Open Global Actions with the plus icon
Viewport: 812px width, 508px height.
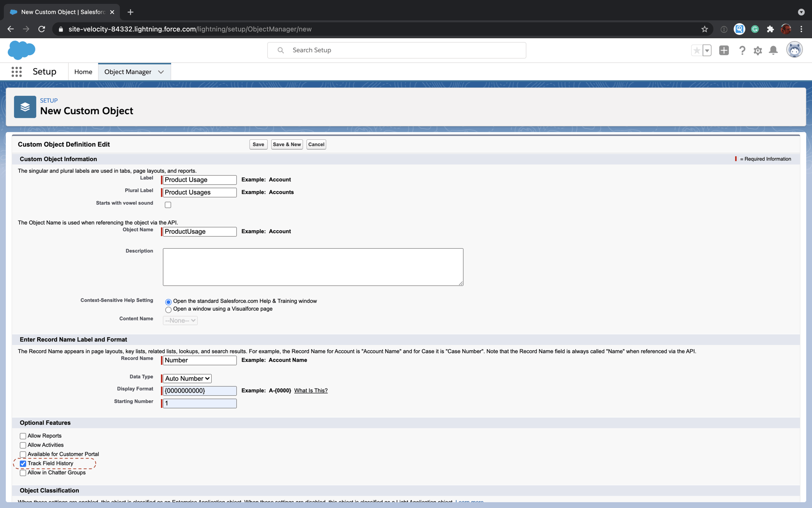(x=724, y=50)
